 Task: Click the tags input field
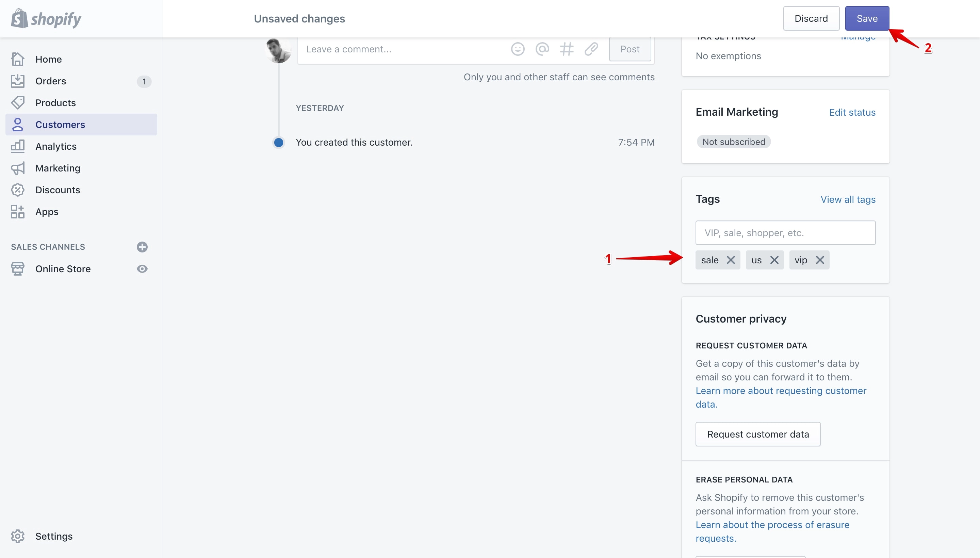tap(785, 233)
